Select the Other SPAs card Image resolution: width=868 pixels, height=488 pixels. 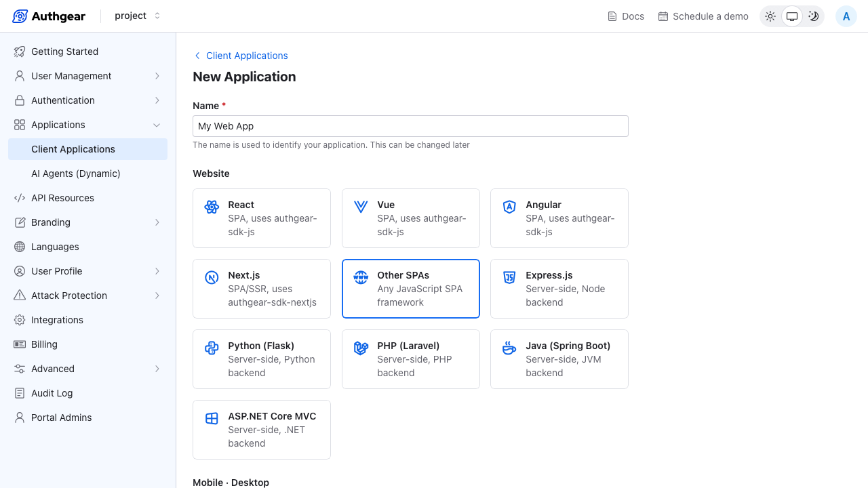coord(411,289)
